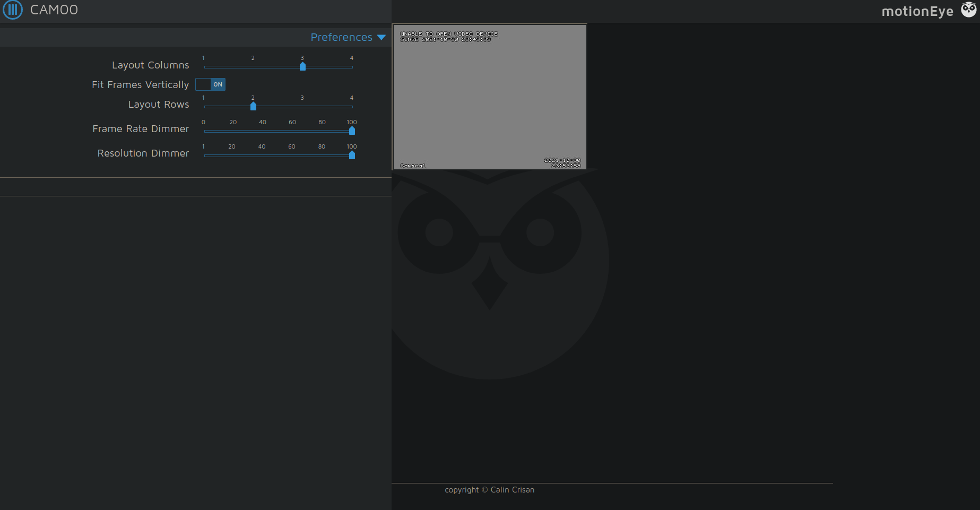980x510 pixels.
Task: Open the main menu via the hamburger icon
Action: (x=13, y=10)
